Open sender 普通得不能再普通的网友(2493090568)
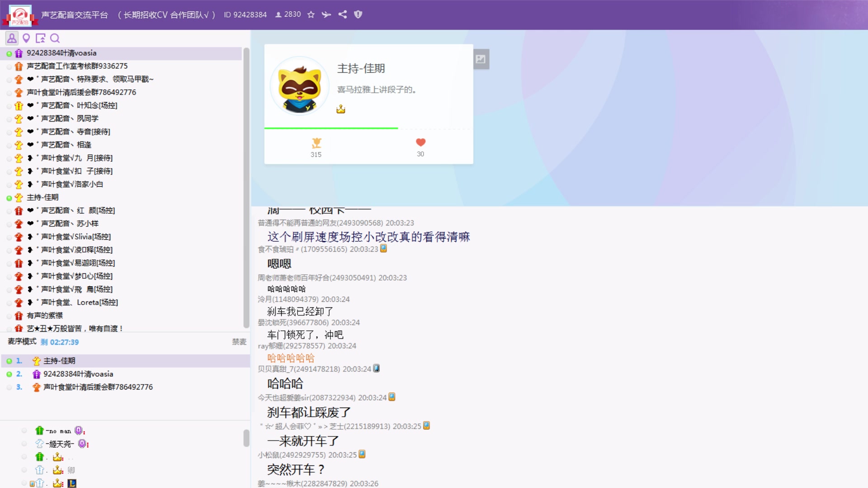 320,223
